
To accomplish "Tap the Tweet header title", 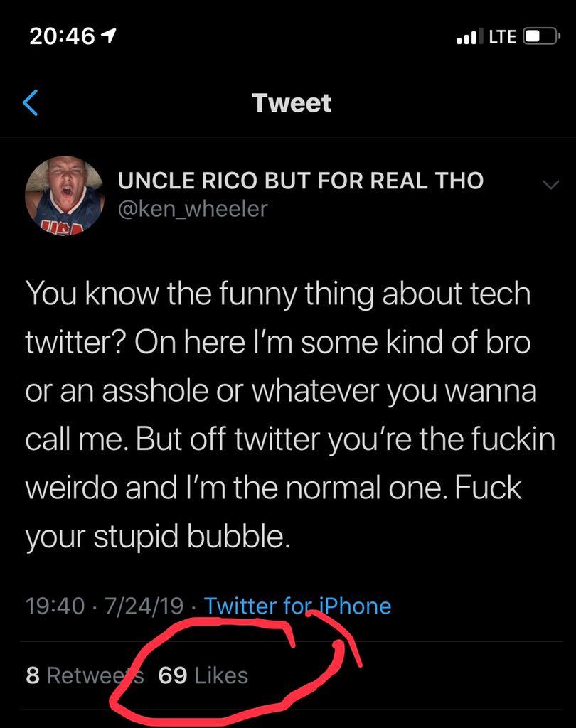I will [x=292, y=103].
